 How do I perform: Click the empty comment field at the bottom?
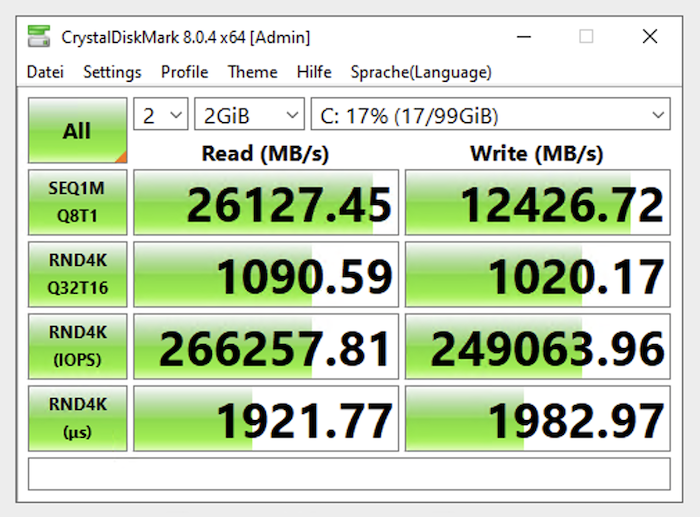349,474
